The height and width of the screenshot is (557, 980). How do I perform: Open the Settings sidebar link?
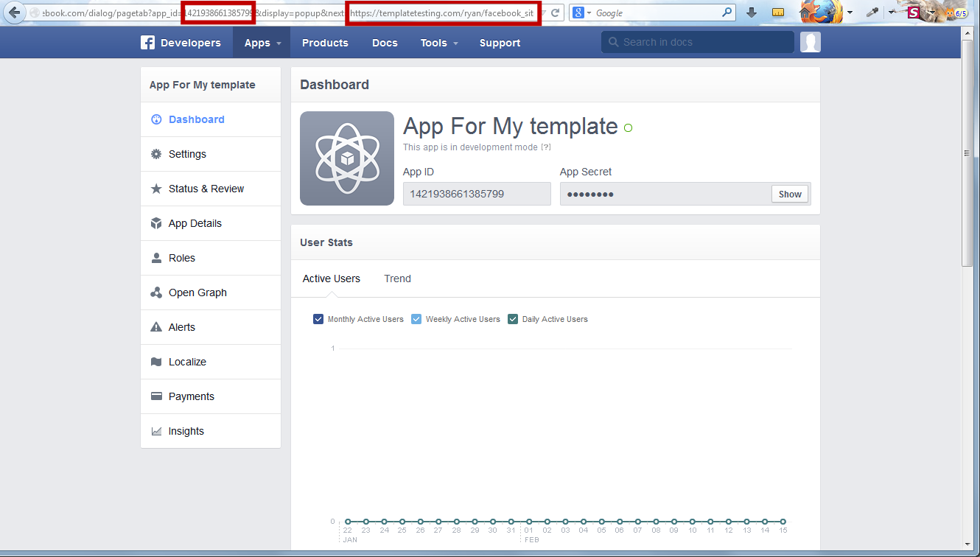pyautogui.click(x=211, y=154)
